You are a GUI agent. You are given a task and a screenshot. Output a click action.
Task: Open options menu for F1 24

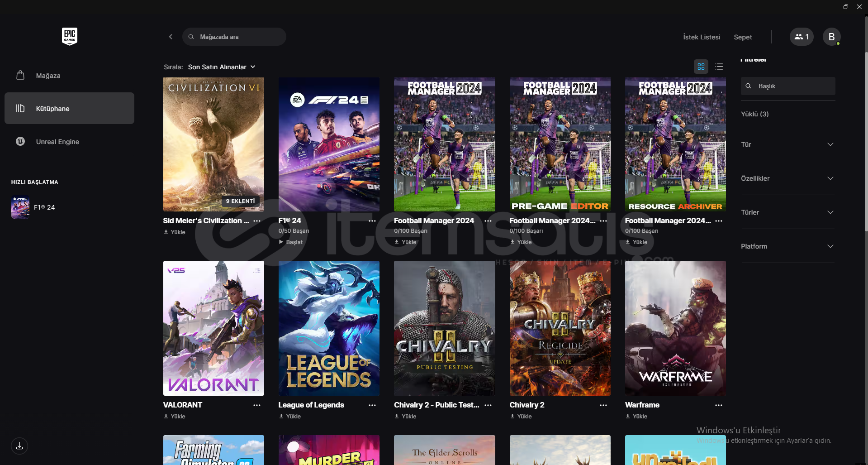click(x=372, y=221)
